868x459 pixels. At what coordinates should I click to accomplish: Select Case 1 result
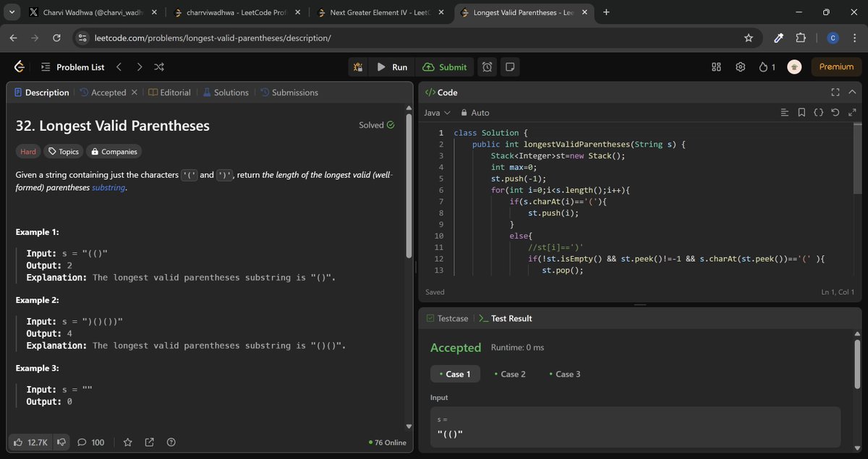click(455, 374)
